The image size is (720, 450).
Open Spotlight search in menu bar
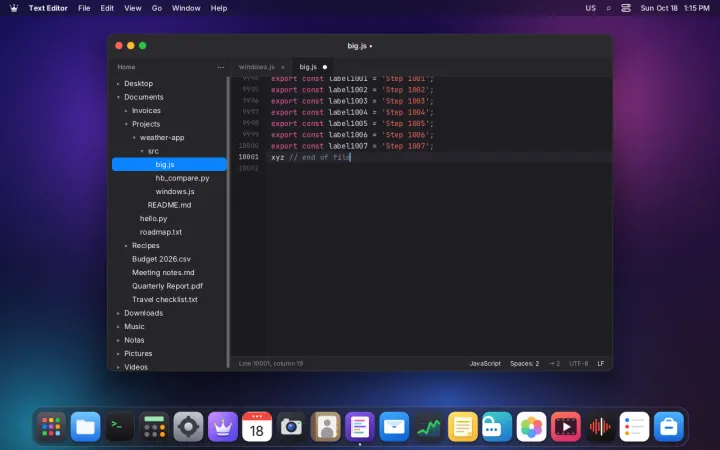click(608, 8)
